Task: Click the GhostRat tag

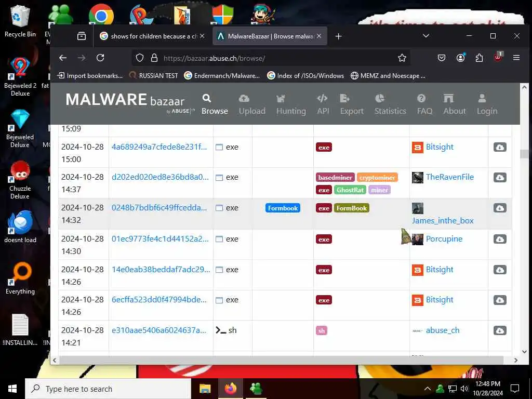Action: point(350,190)
